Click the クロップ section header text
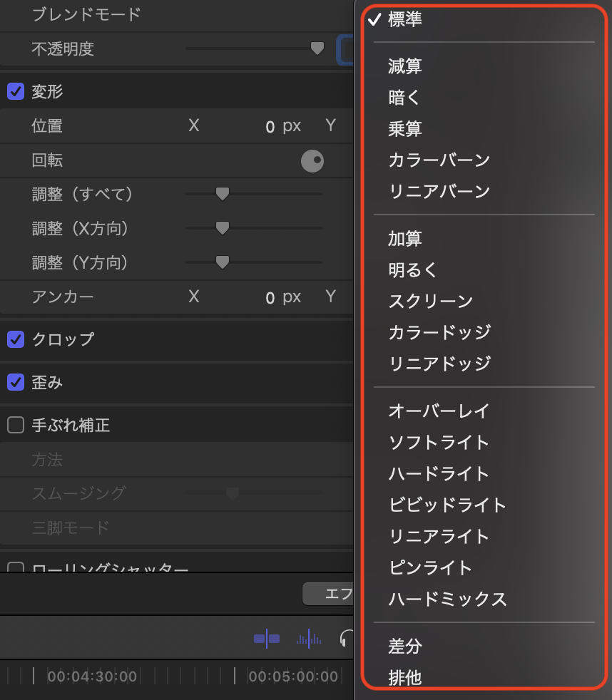This screenshot has width=612, height=700. (63, 339)
